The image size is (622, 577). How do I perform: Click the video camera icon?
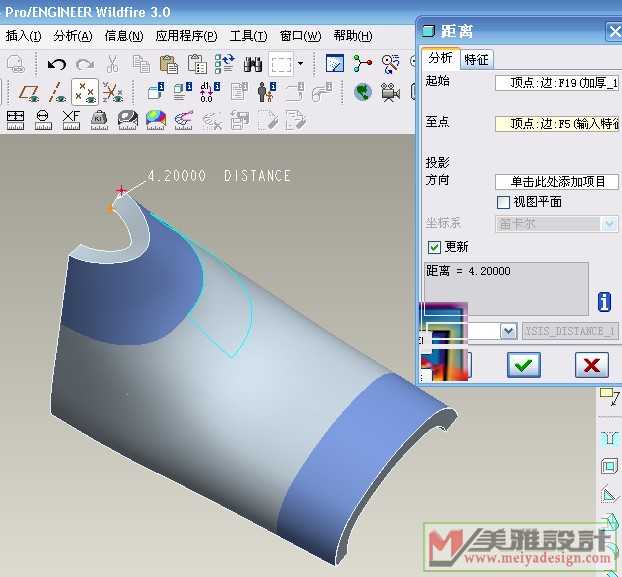tap(391, 92)
